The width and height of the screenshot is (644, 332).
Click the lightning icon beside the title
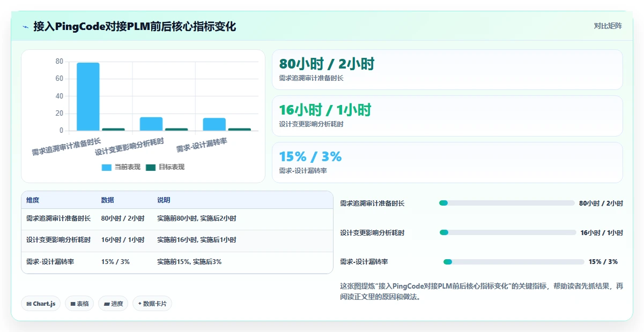tap(26, 26)
